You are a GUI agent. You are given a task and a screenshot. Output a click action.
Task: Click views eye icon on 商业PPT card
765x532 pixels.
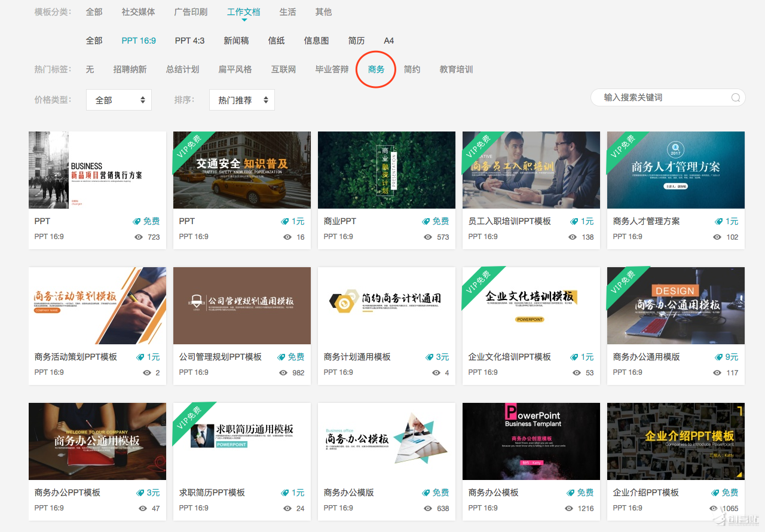(x=428, y=237)
